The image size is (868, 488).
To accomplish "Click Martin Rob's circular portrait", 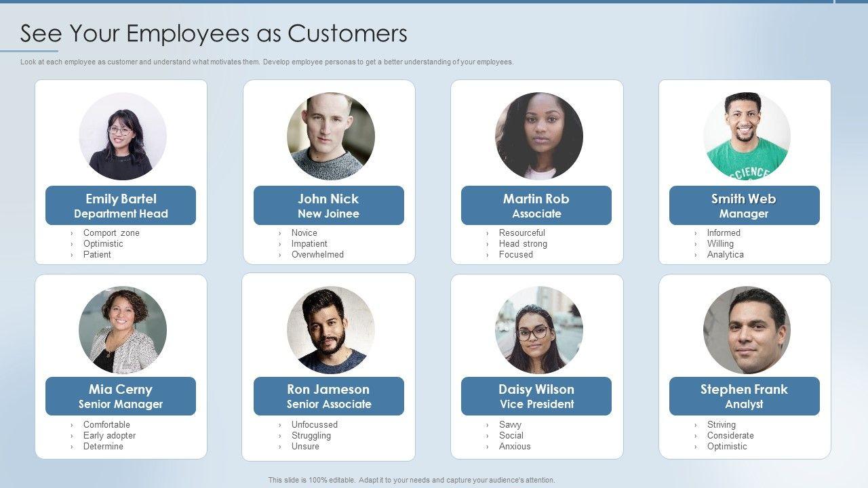I will point(539,136).
